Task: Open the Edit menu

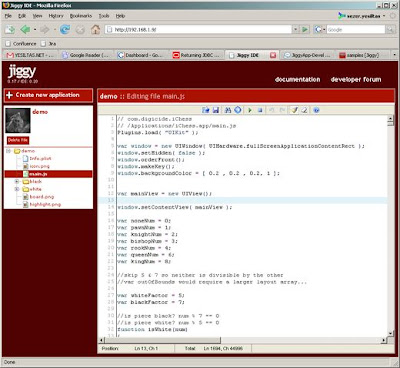Action: click(x=22, y=16)
